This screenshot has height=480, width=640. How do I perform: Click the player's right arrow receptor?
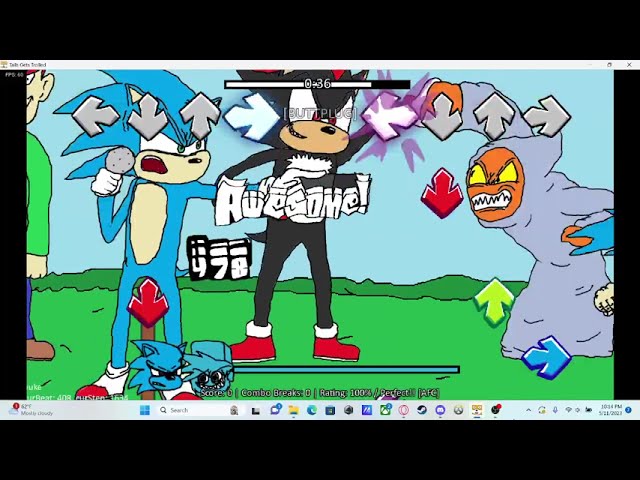(547, 116)
